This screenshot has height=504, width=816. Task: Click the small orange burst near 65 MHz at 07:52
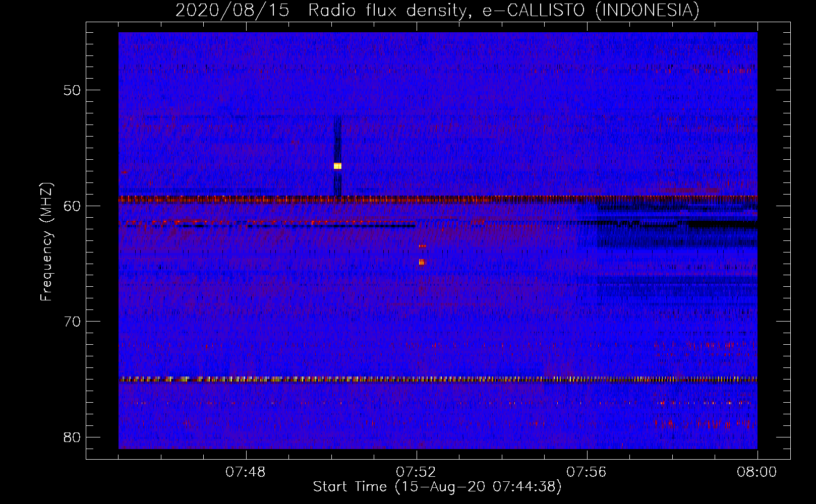[x=422, y=262]
